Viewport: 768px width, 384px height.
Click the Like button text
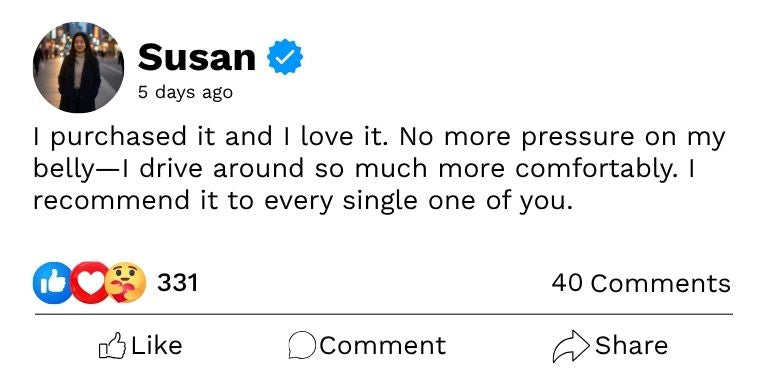(157, 346)
